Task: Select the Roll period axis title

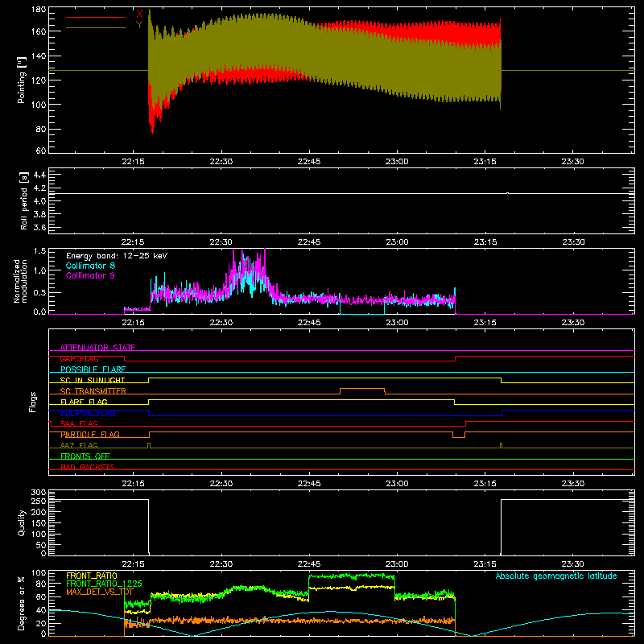Action: [24, 200]
